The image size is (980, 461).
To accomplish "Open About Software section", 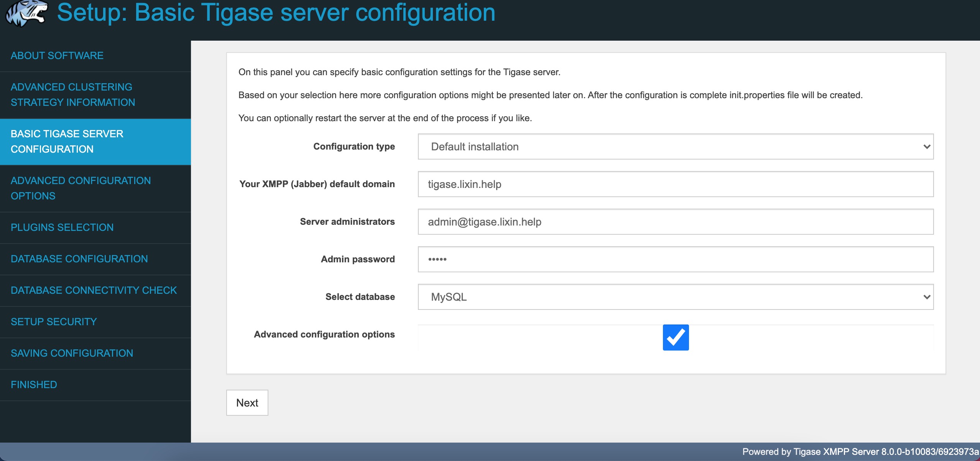I will [57, 56].
